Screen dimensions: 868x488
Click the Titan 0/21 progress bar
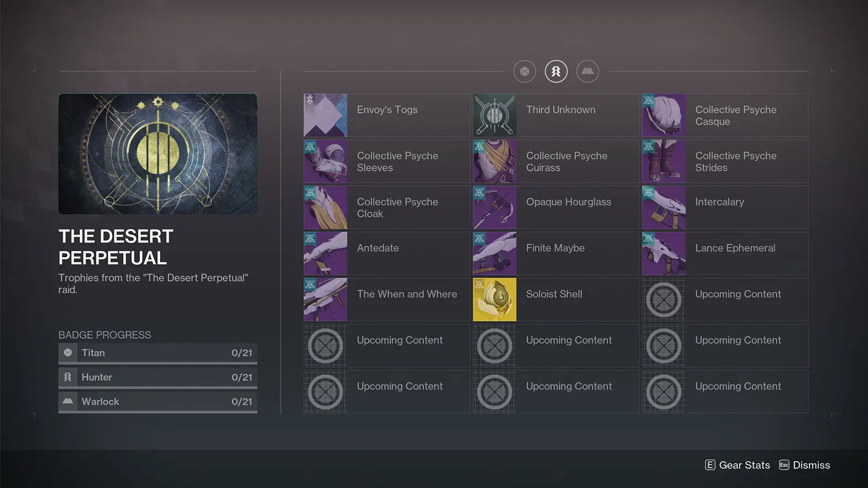click(x=158, y=353)
